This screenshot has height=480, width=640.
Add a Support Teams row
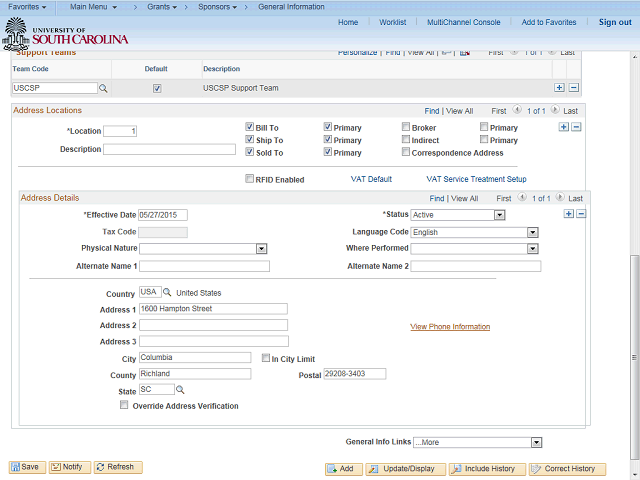559,89
